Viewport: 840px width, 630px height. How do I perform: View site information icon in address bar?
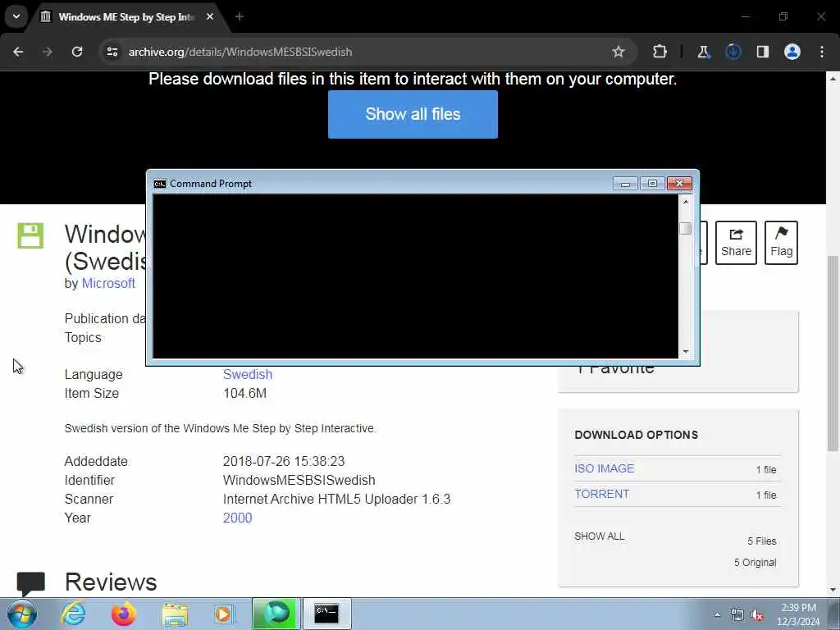tap(112, 52)
